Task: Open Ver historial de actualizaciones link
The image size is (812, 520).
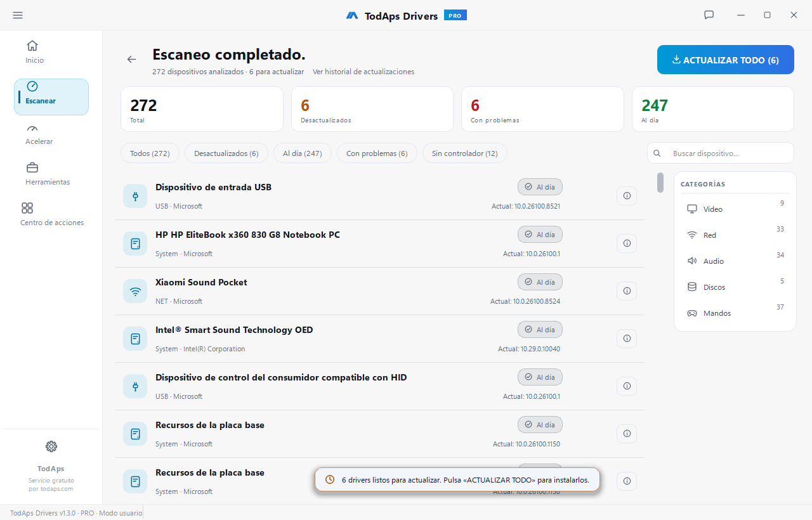Action: pos(363,72)
